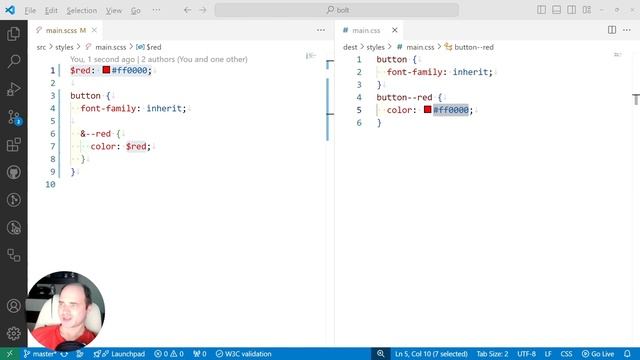Click $red symbol breadcrumb
This screenshot has height=360, width=640.
[x=149, y=47]
